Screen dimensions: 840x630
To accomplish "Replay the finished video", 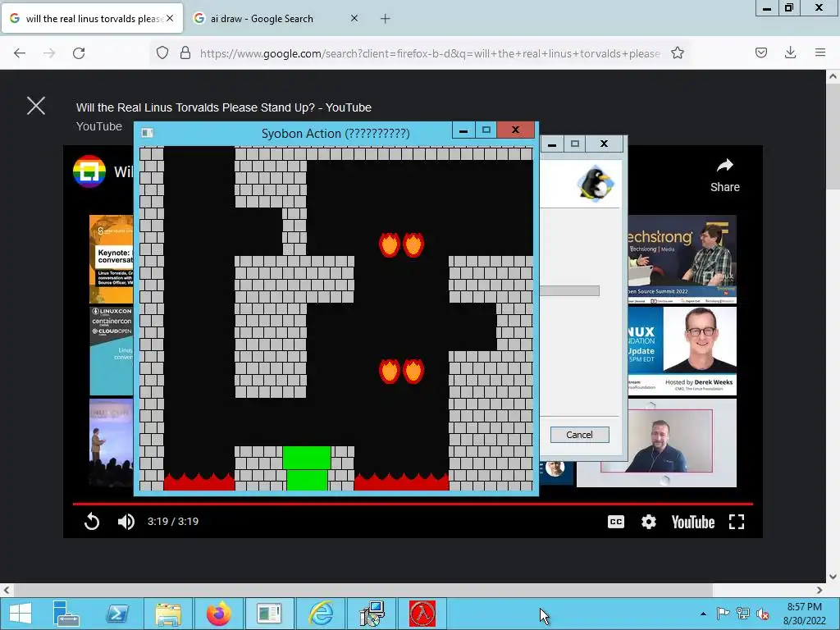I will pyautogui.click(x=92, y=521).
